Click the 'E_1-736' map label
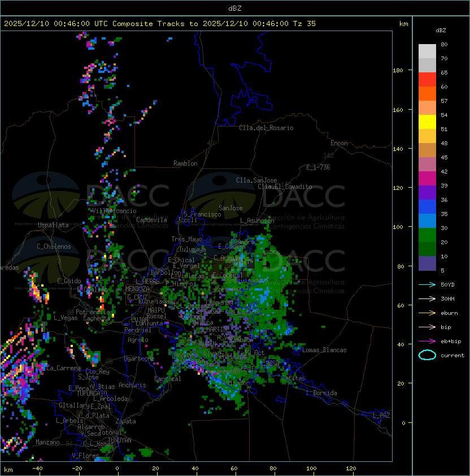Screen dimensions: 470x476 tap(318, 167)
